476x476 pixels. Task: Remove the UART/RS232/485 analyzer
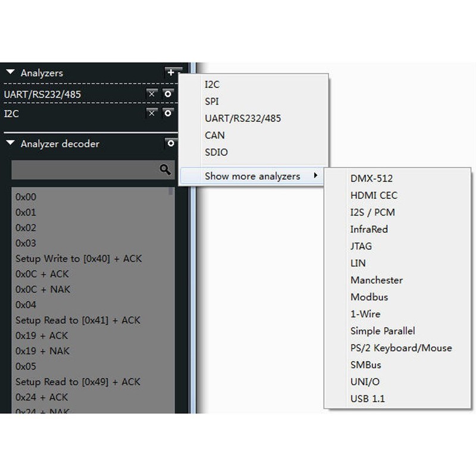click(x=152, y=94)
